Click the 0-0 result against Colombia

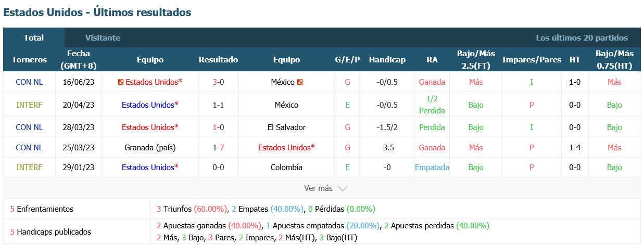click(x=218, y=167)
